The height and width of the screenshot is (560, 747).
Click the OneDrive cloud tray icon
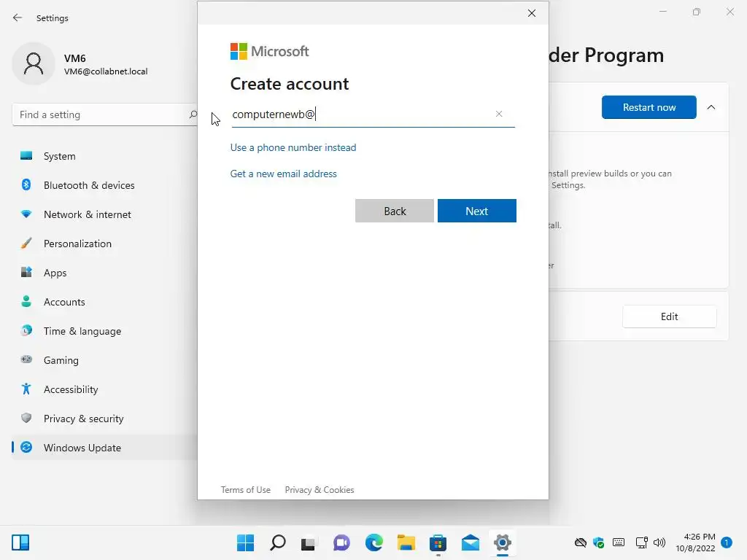click(580, 542)
